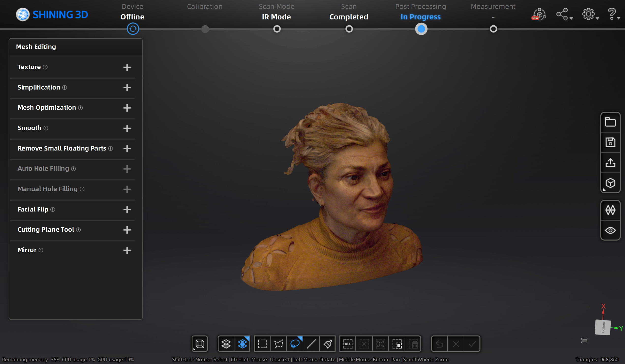Click the Bottom orientation view cube
The height and width of the screenshot is (364, 625).
(x=603, y=327)
